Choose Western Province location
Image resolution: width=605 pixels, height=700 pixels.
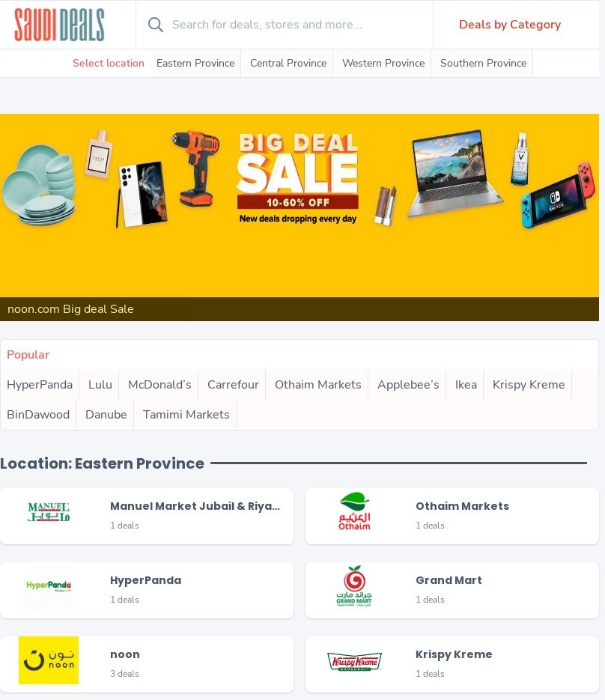(x=383, y=63)
